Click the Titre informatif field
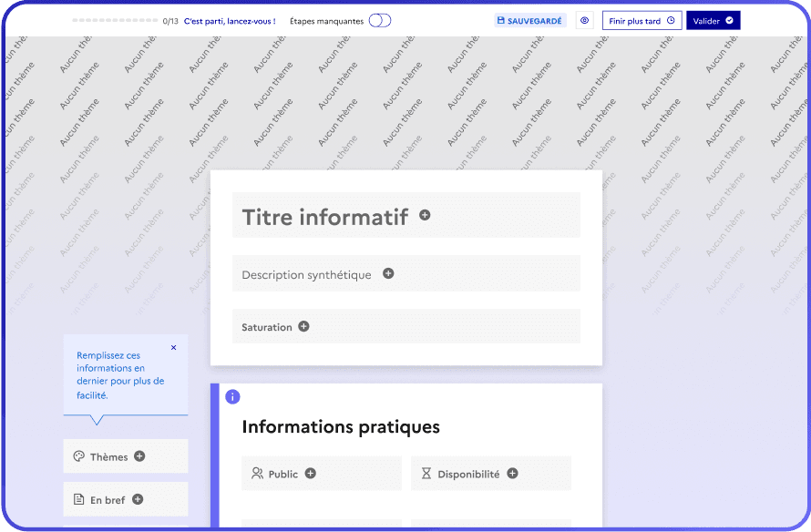This screenshot has height=532, width=811. tap(324, 217)
